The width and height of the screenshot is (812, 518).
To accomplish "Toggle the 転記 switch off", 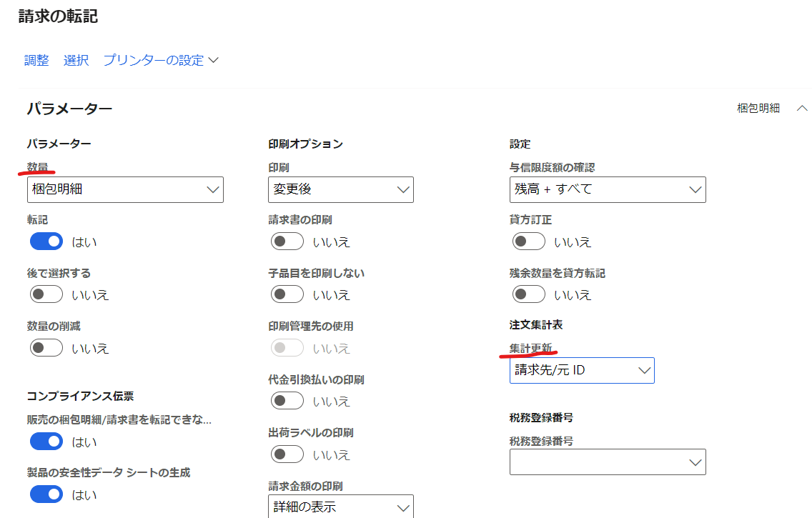I will 46,241.
